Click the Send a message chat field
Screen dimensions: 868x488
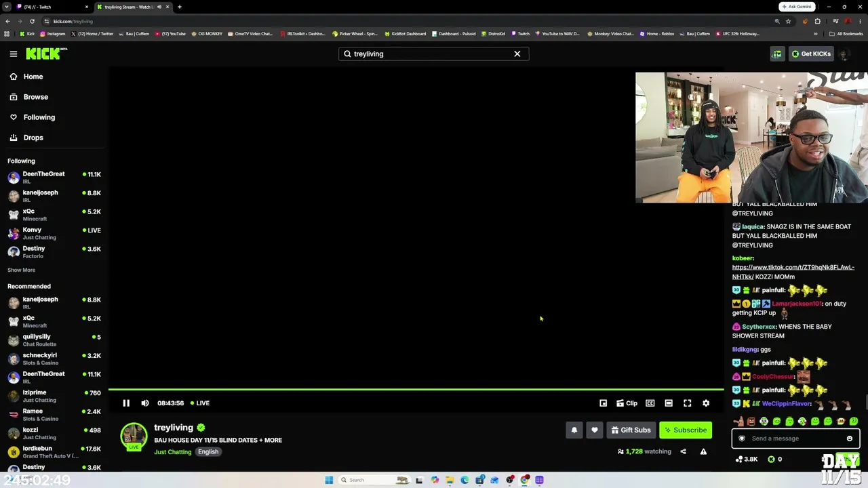point(795,439)
